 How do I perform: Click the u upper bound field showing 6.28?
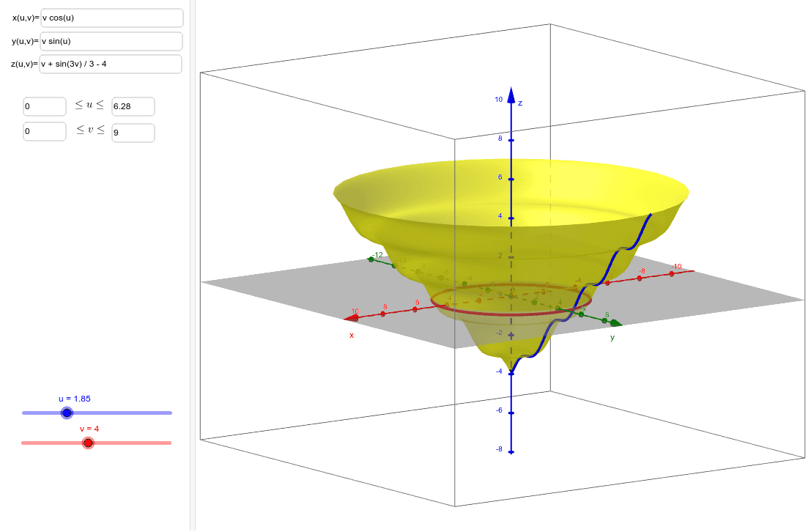pos(133,106)
